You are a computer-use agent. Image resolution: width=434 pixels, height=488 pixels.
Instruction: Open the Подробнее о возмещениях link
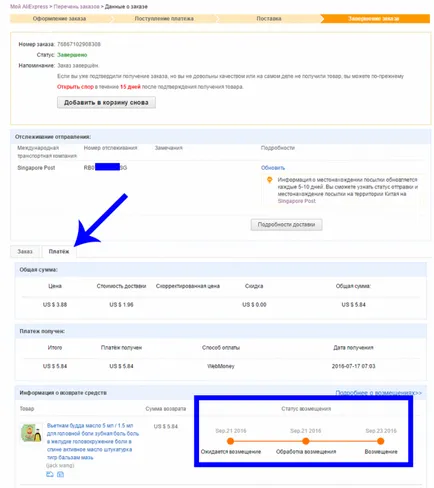[378, 393]
